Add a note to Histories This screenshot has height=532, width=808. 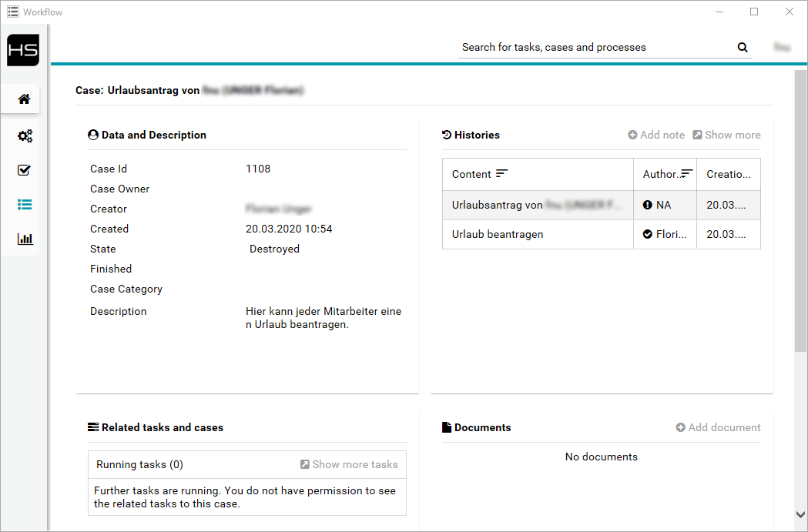click(x=656, y=135)
